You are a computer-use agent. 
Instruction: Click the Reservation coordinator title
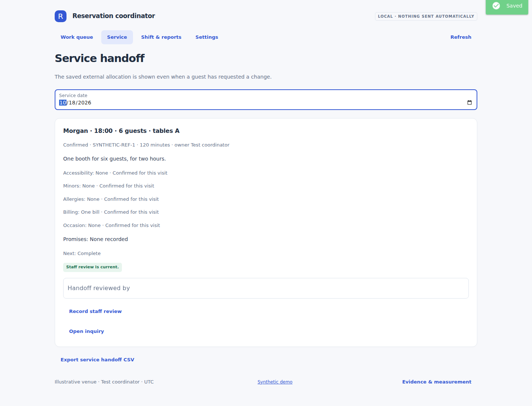114,16
